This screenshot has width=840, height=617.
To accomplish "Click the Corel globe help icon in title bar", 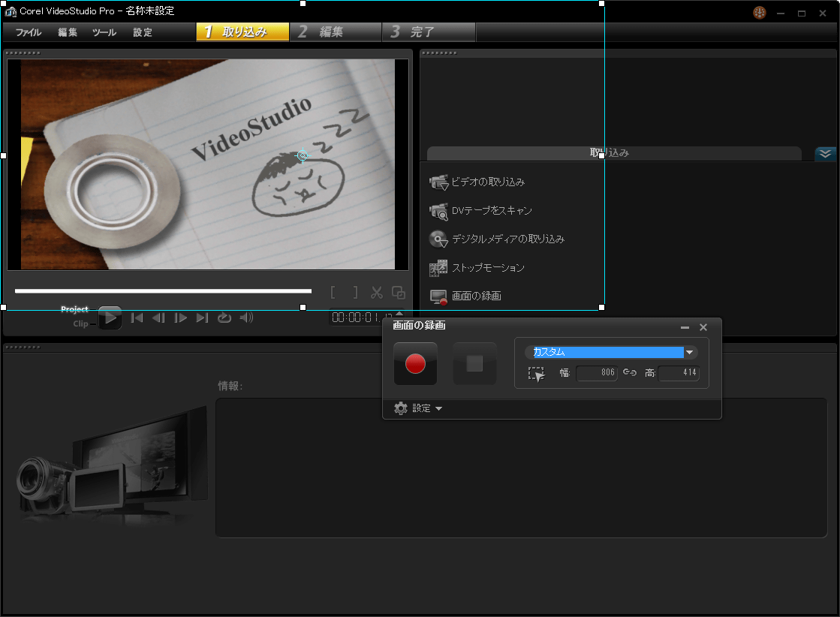I will [x=760, y=13].
